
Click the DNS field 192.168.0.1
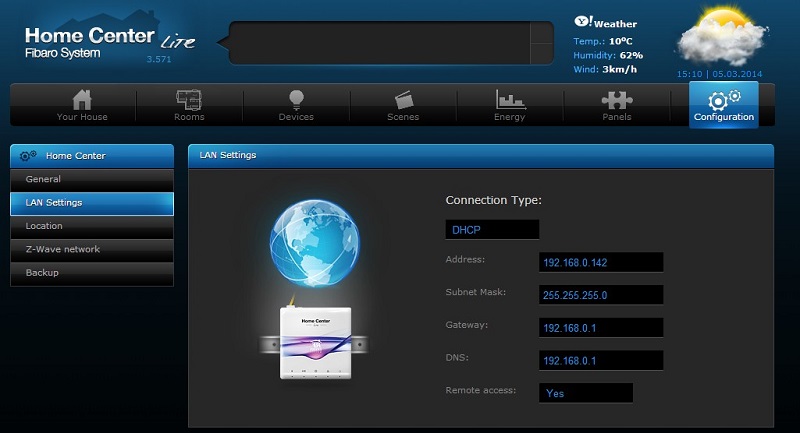(601, 361)
